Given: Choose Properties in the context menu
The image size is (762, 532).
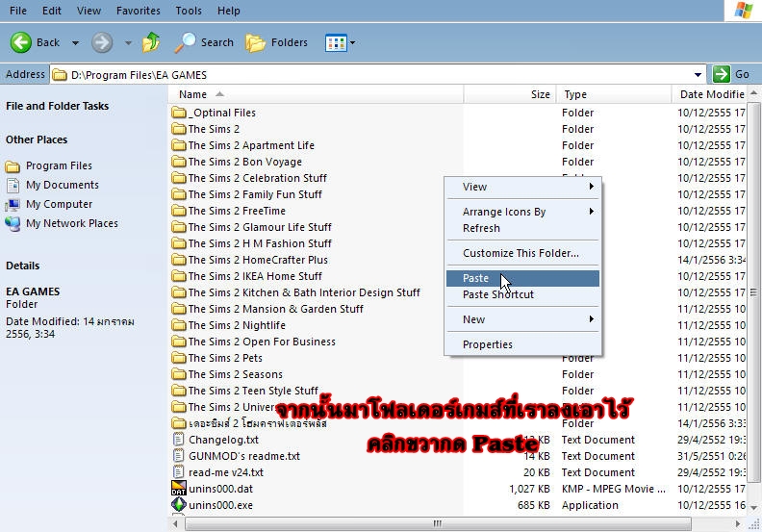Looking at the screenshot, I should [x=522, y=344].
